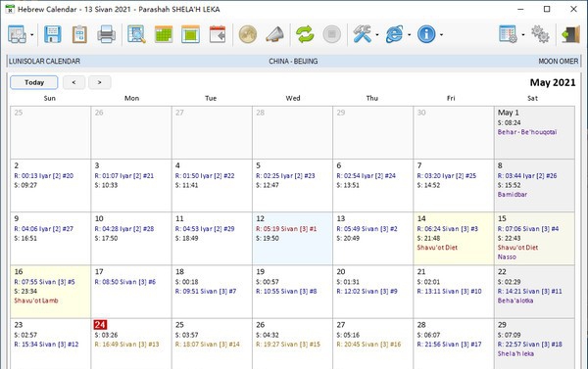
Task: Go to next month with > button
Action: click(99, 82)
